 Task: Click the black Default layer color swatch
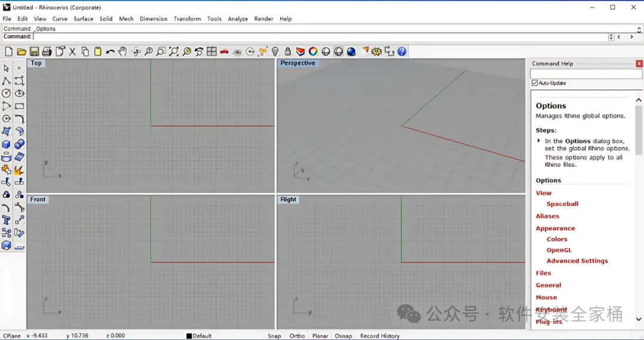pyautogui.click(x=189, y=336)
